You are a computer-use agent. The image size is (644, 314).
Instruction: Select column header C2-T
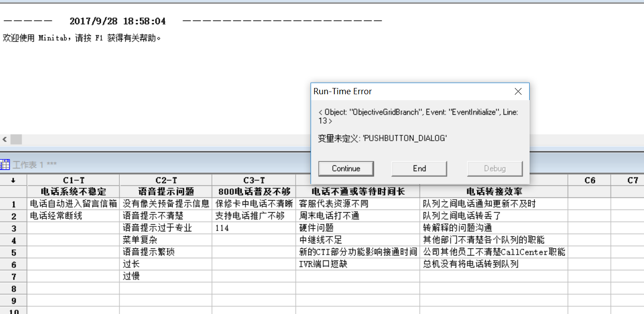click(166, 180)
